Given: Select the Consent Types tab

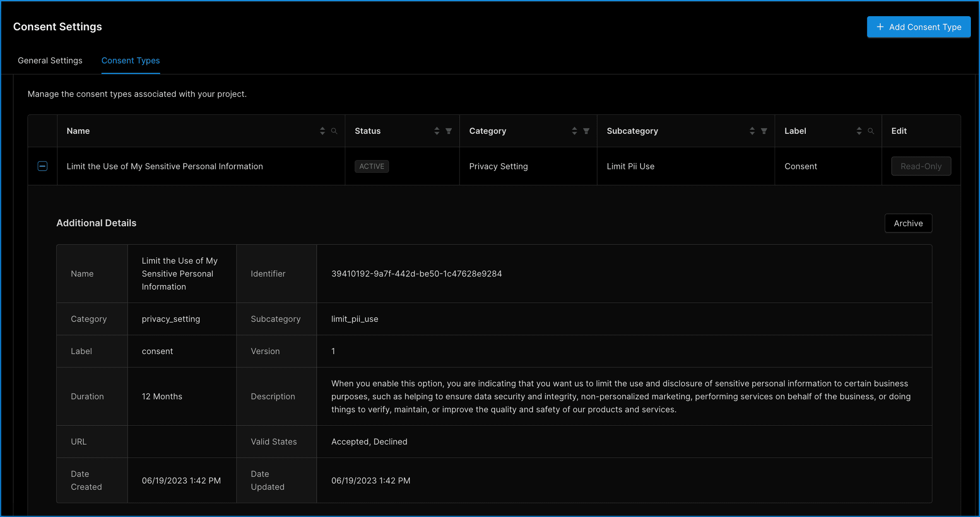Looking at the screenshot, I should (130, 60).
